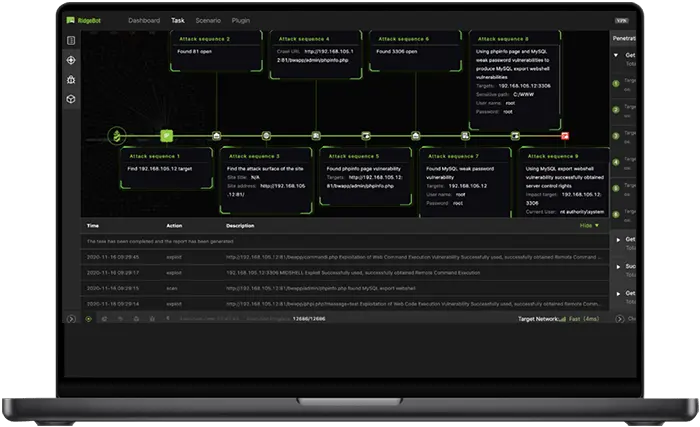Click the panel layout icon in sidebar
This screenshot has height=427, width=700.
71,41
